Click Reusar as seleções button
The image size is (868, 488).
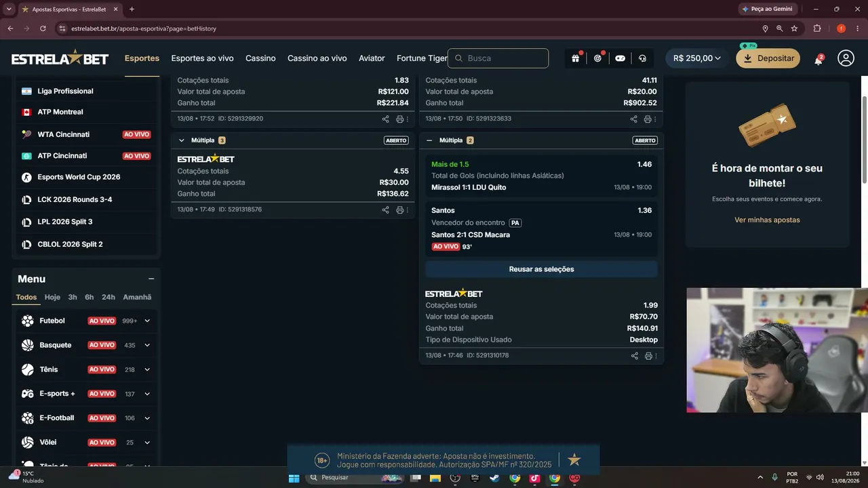click(541, 269)
